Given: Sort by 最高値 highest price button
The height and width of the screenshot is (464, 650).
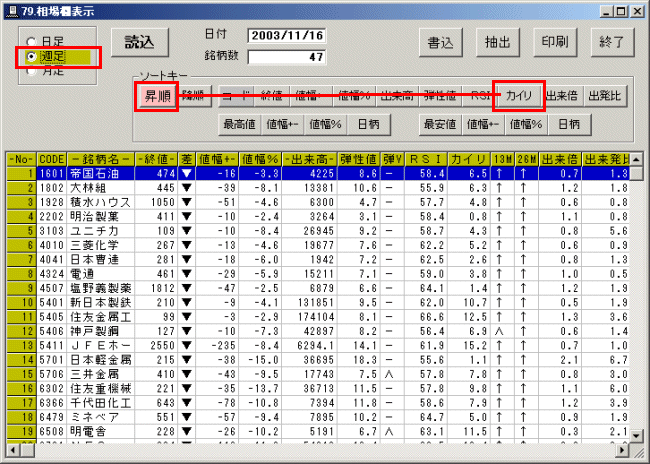Looking at the screenshot, I should 239,124.
